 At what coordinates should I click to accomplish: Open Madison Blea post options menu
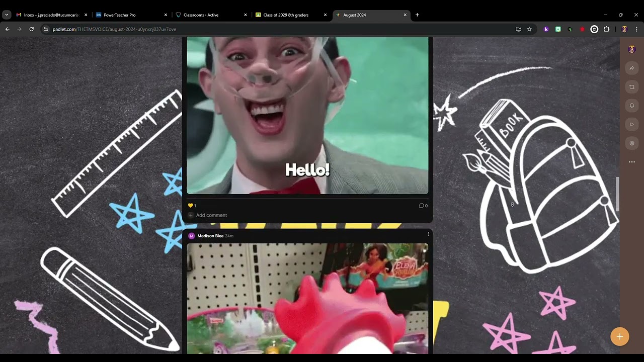click(428, 234)
